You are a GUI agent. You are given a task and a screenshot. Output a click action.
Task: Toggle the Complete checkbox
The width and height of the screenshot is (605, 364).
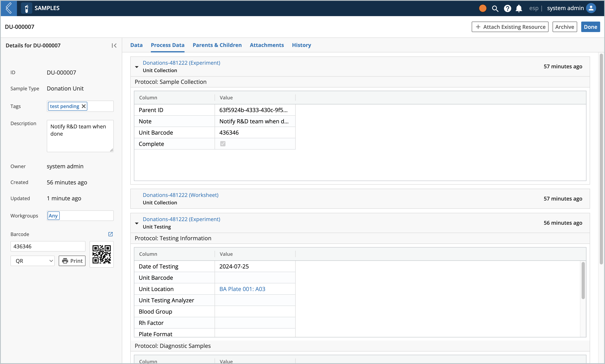223,144
